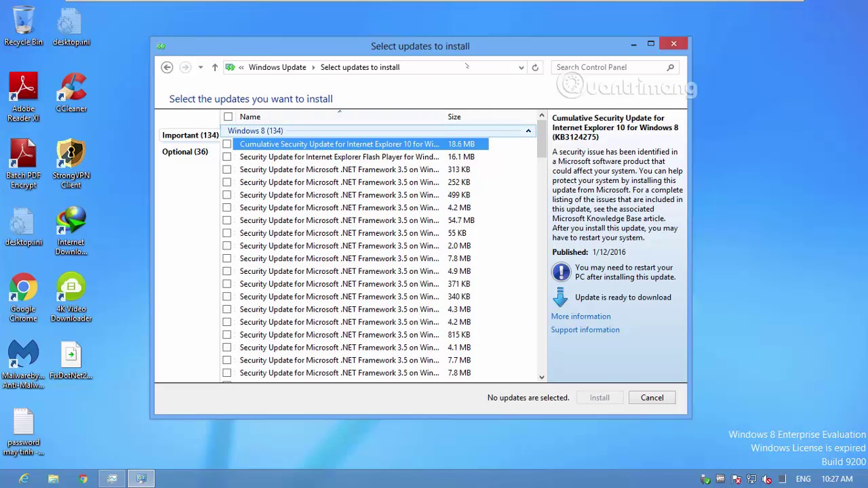Check Cumulative Security Update for Internet Explorer 10
Screen dimensions: 868x488
pyautogui.click(x=227, y=144)
